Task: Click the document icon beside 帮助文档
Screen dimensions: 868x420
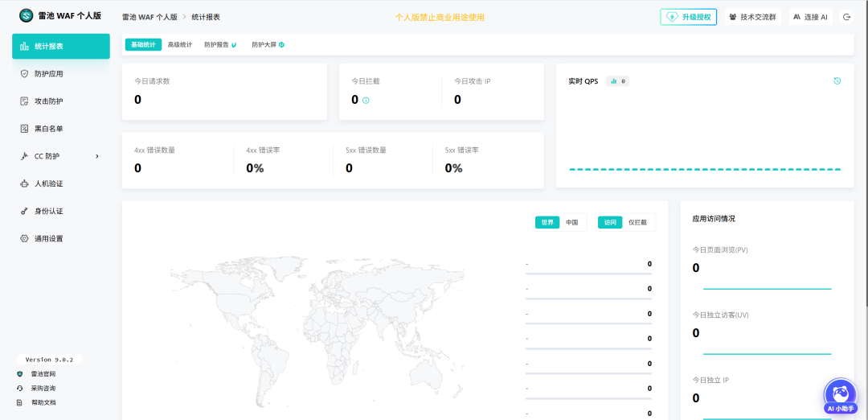Action: coord(20,403)
